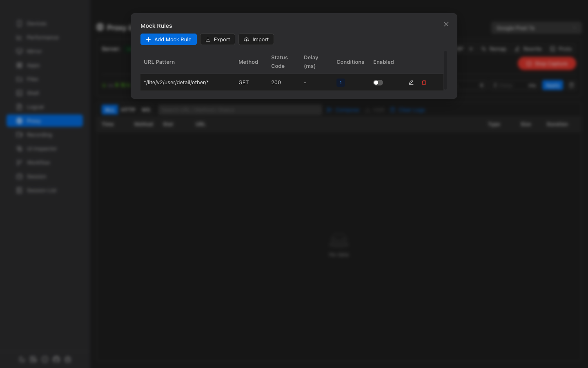
Task: Click the request search input field
Action: point(240,110)
